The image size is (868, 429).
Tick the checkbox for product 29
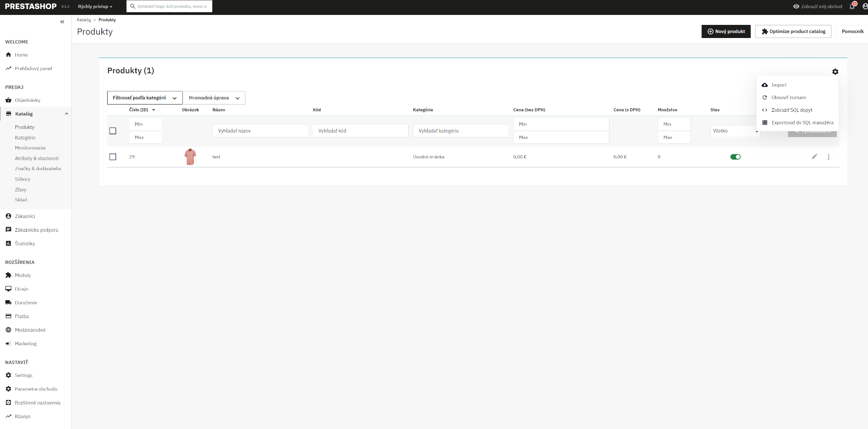pos(113,157)
